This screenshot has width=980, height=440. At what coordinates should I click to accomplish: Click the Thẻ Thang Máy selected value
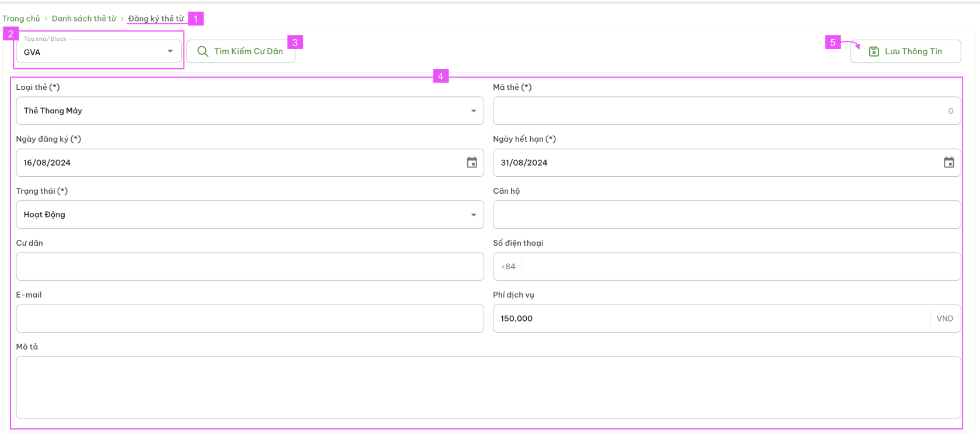[53, 111]
